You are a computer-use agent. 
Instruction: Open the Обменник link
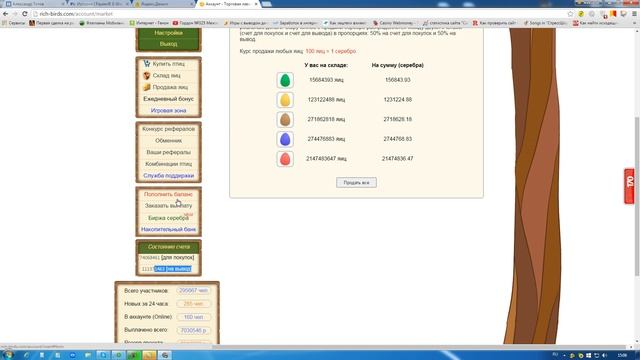[x=169, y=140]
